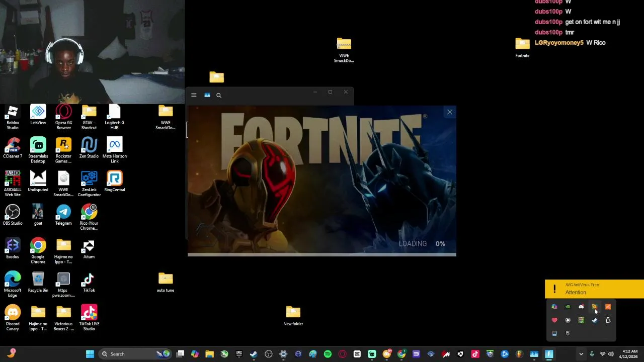Viewport: 644px width, 362px height.
Task: Open Streamlabs Desktop shortcut
Action: click(38, 151)
